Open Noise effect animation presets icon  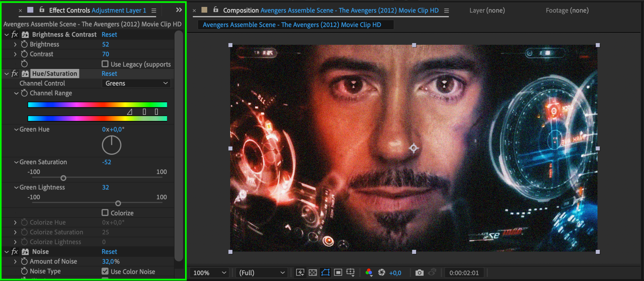(25, 252)
